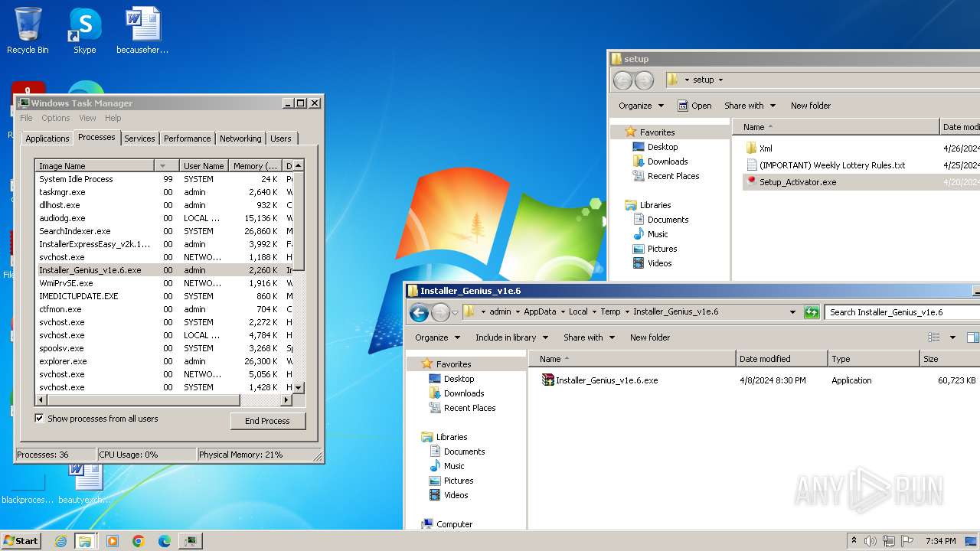
Task: Open Task Manager Options menu
Action: click(x=55, y=118)
